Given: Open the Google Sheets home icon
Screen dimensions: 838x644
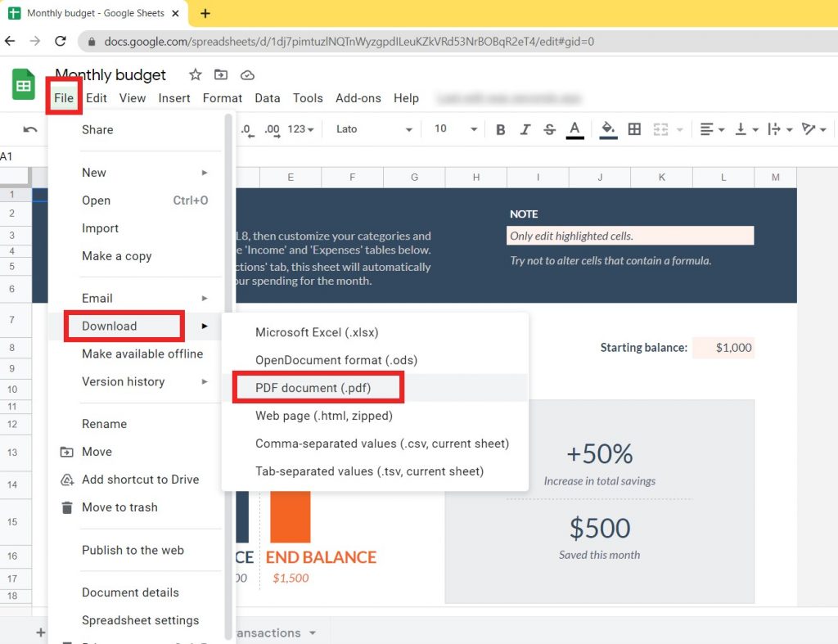Looking at the screenshot, I should (24, 84).
